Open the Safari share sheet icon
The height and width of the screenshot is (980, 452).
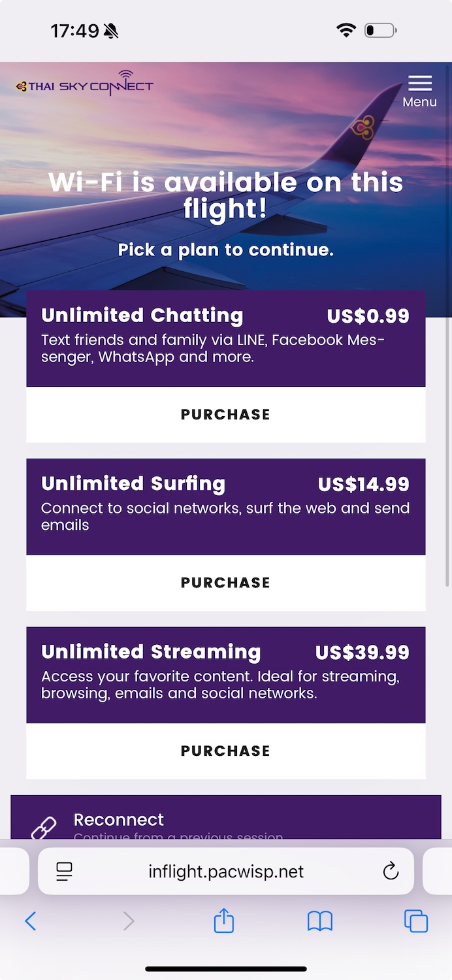pos(224,921)
